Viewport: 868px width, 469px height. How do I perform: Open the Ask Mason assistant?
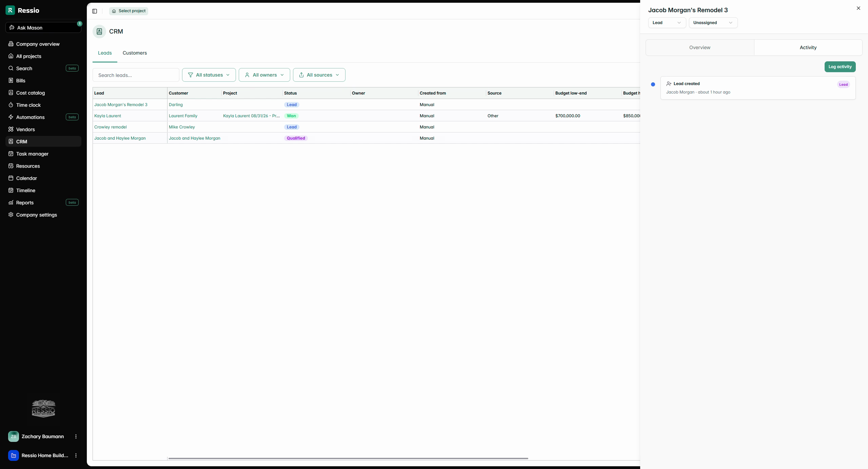tap(43, 28)
